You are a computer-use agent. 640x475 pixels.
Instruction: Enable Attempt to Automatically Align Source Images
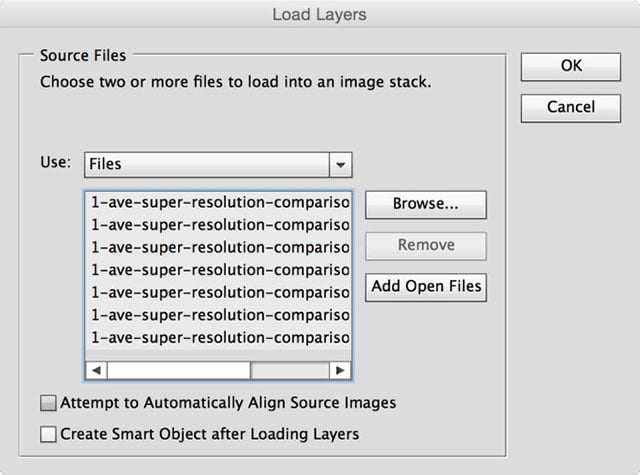[48, 403]
